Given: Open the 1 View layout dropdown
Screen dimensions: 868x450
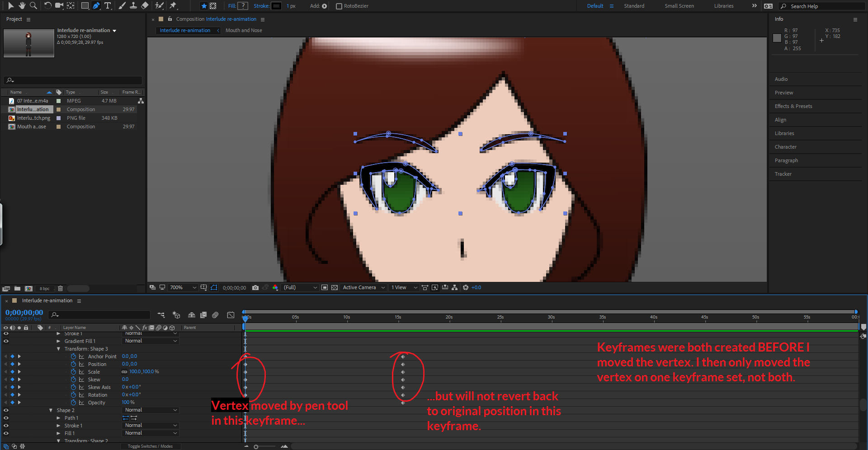Looking at the screenshot, I should coord(404,287).
